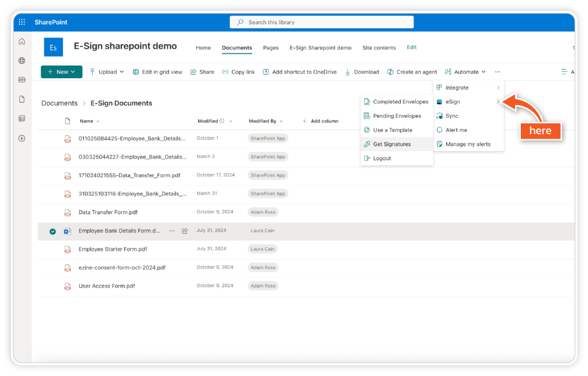
Task: Click the globe icon in left sidebar
Action: [22, 60]
